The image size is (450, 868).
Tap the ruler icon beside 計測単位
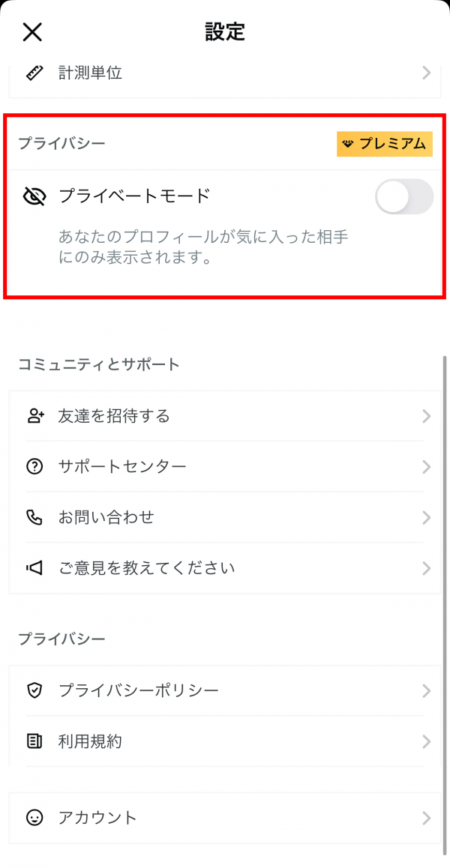coord(34,73)
